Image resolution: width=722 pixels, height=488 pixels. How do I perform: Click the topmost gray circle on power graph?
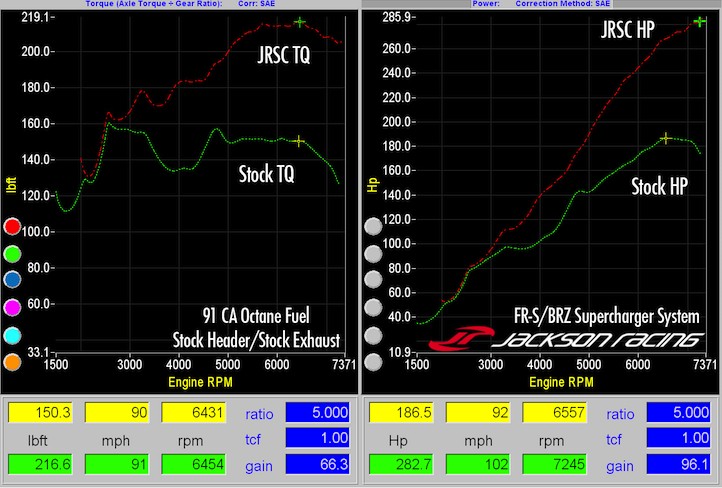(x=373, y=227)
